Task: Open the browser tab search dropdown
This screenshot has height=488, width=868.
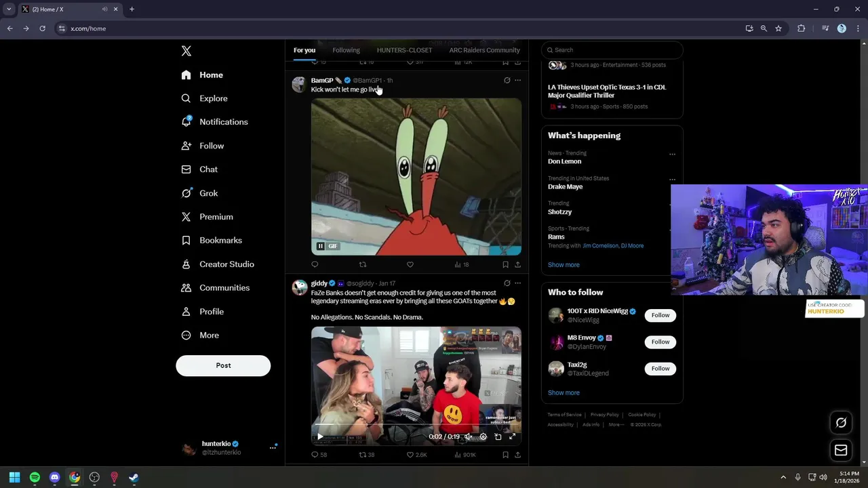Action: click(9, 9)
